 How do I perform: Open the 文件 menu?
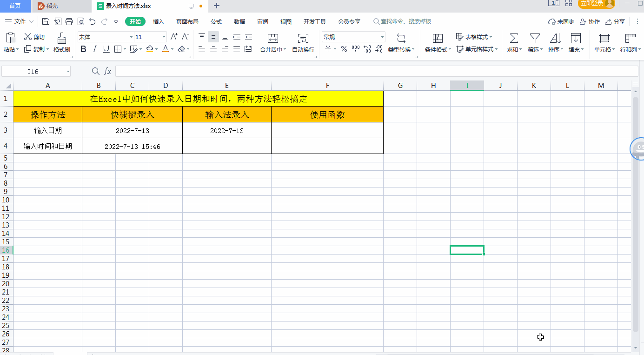20,21
